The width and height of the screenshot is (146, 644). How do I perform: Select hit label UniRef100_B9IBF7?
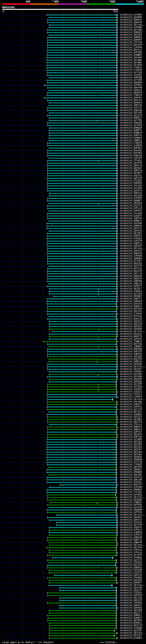(x=131, y=173)
